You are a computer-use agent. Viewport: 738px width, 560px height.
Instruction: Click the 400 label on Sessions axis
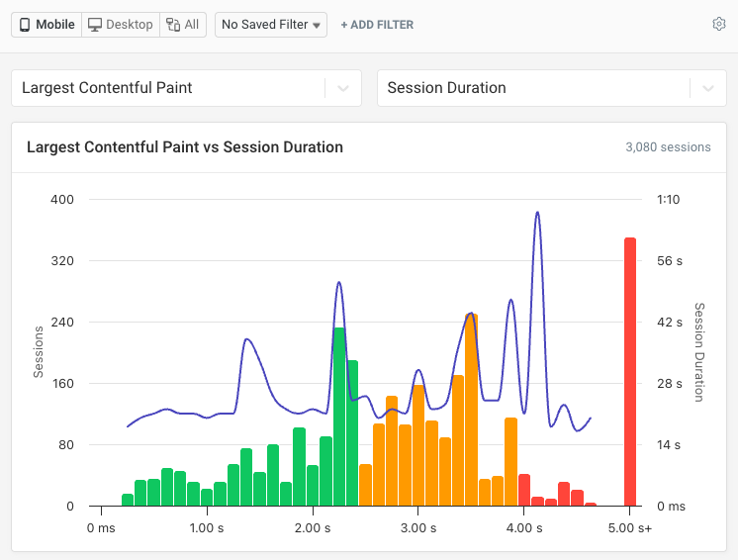[x=62, y=200]
